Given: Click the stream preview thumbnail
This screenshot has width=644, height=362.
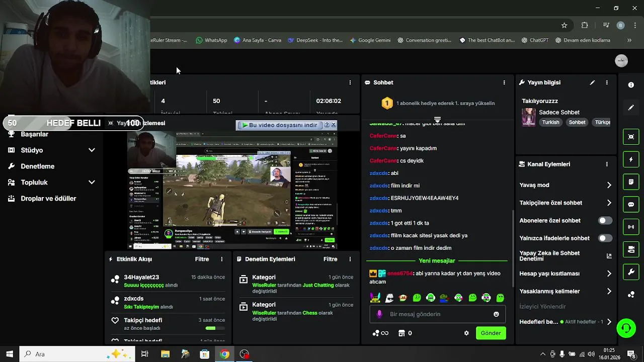Looking at the screenshot, I should point(232,190).
